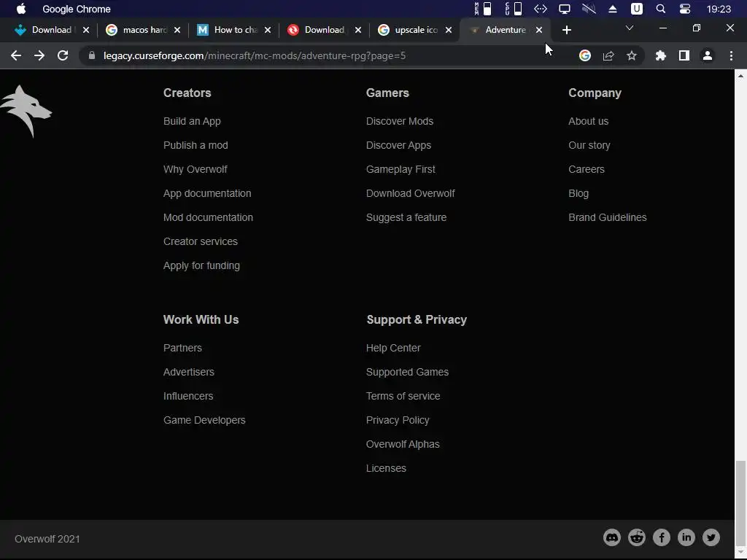Open the 'Help Center' link
Screen dimensions: 747x560
(393, 348)
